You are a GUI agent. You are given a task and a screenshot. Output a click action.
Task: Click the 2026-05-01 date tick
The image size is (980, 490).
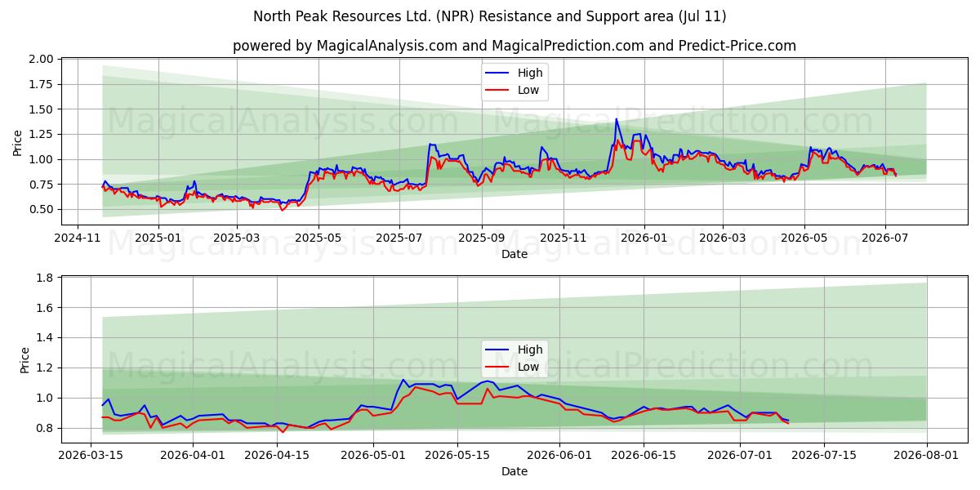(x=373, y=455)
